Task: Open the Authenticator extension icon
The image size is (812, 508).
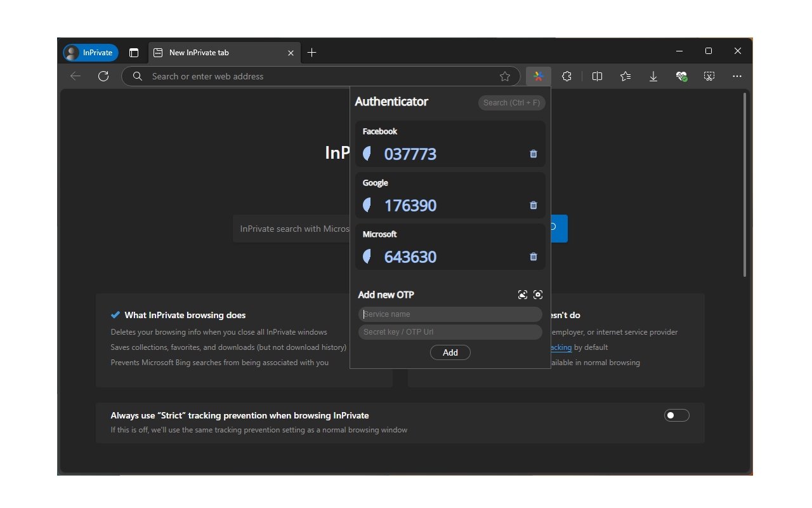Action: pyautogui.click(x=538, y=76)
